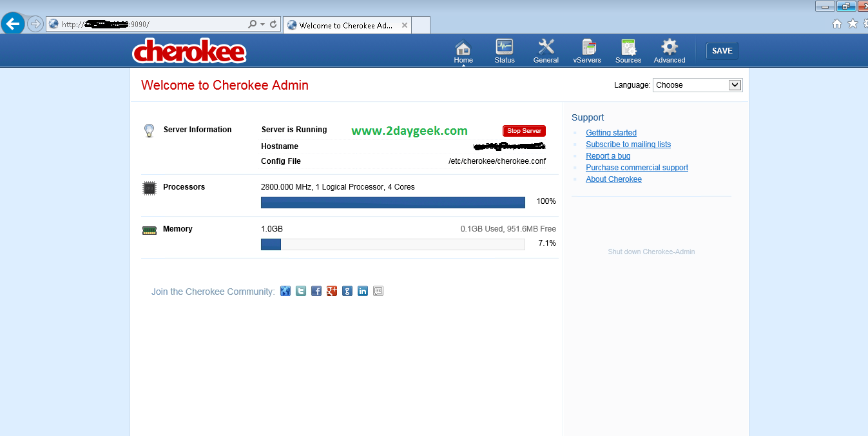This screenshot has height=436, width=868.
Task: Click the Server is Running text
Action: (294, 130)
